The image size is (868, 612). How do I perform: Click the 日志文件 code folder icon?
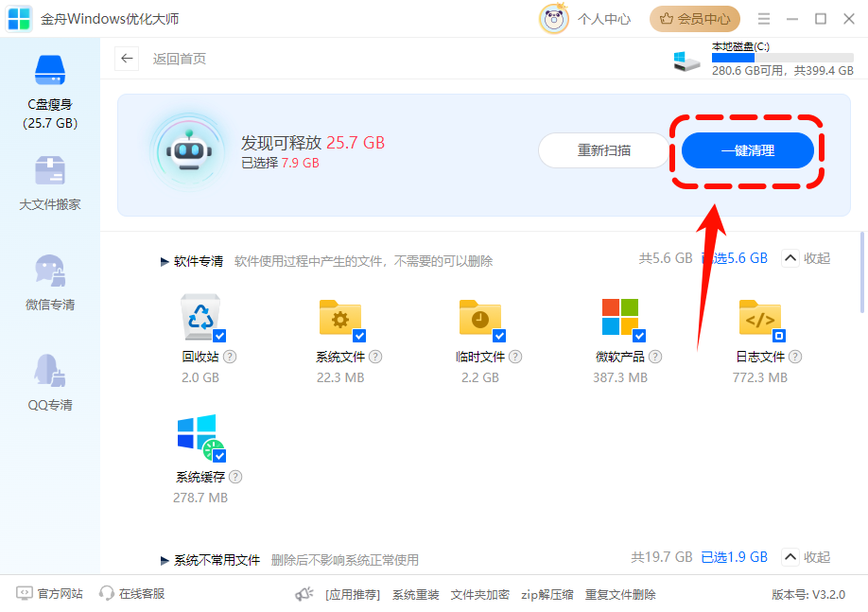pyautogui.click(x=760, y=318)
